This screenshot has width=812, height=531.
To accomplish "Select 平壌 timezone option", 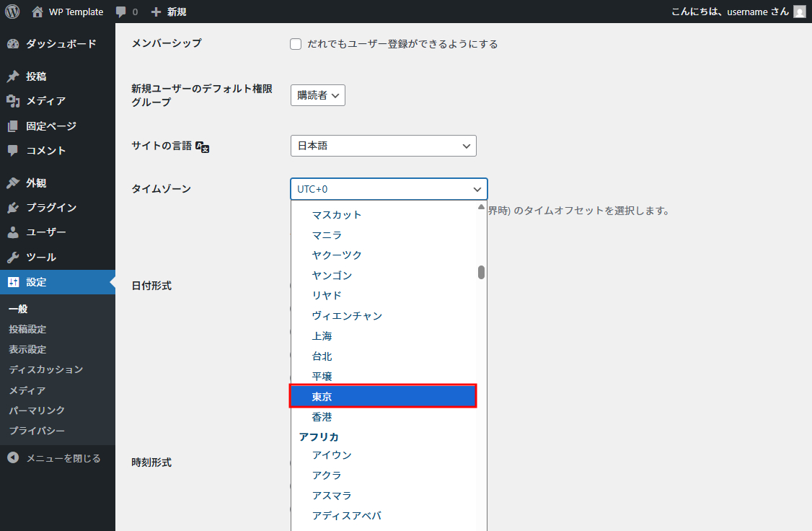I will pyautogui.click(x=383, y=376).
